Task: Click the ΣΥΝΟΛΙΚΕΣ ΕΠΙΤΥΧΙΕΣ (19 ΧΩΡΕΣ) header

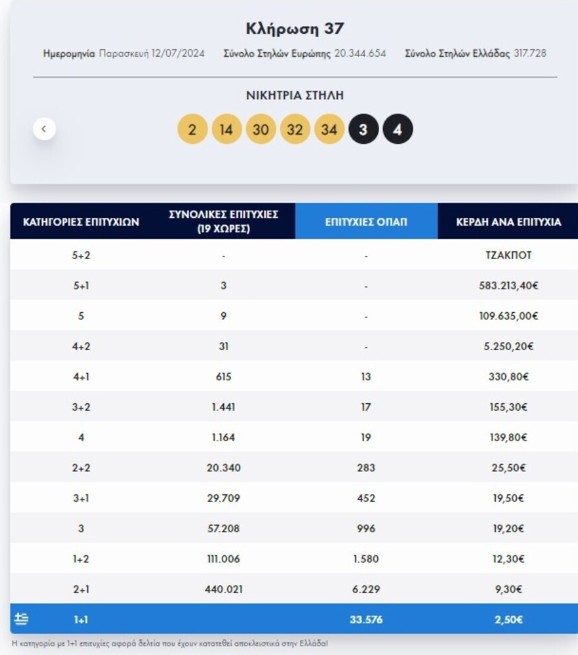Action: pyautogui.click(x=223, y=221)
